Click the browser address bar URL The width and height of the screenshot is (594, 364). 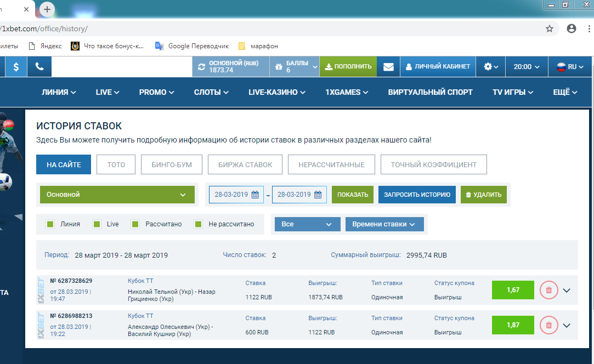44,29
